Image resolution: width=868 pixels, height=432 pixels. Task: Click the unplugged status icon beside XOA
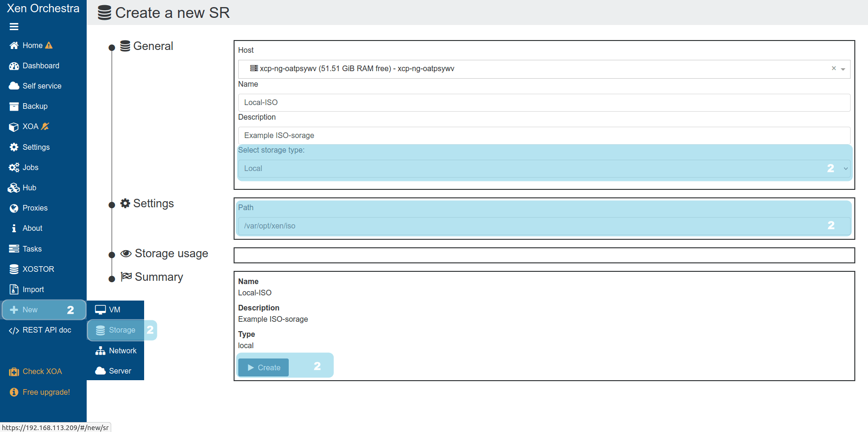point(45,126)
